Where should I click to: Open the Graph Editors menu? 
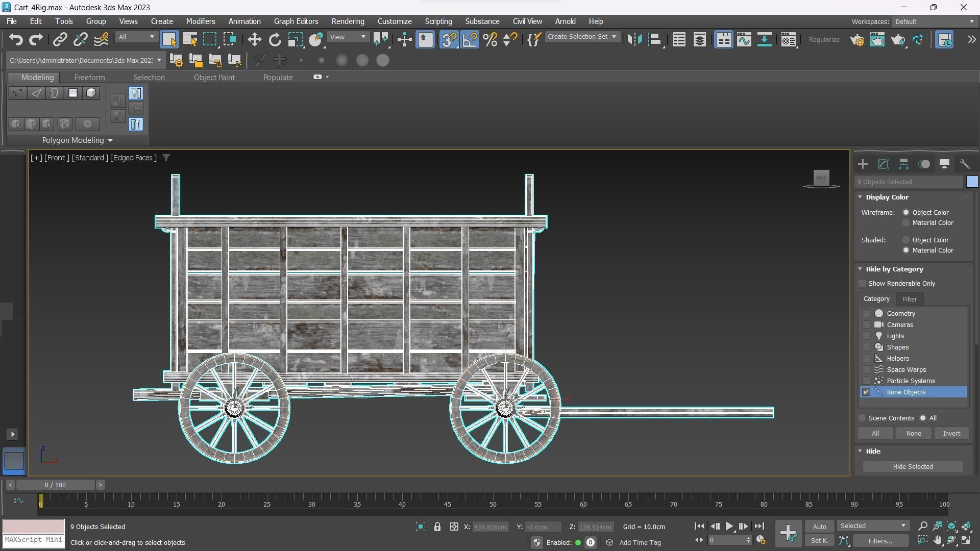(x=296, y=21)
